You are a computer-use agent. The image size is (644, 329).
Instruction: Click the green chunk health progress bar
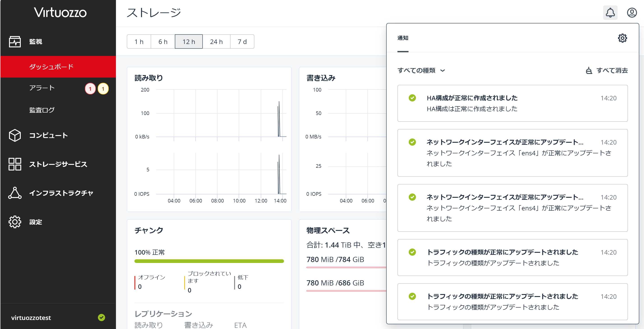(209, 261)
